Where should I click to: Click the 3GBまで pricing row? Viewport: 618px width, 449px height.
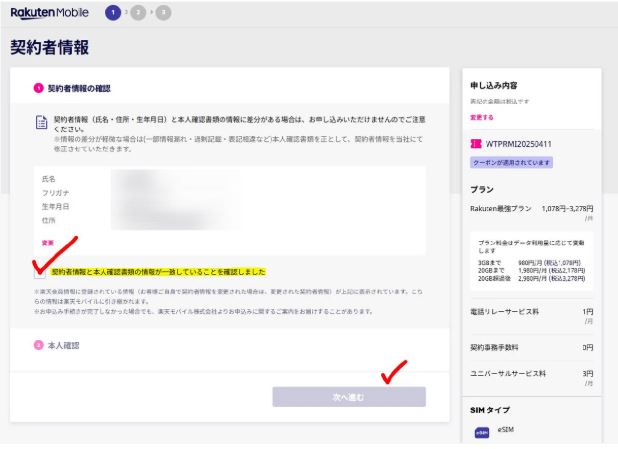point(531,263)
